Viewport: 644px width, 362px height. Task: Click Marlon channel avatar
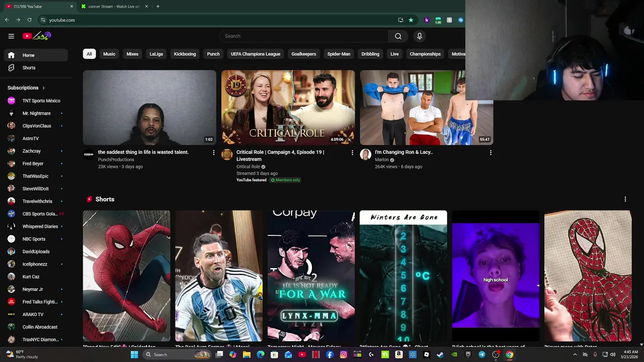pos(365,154)
